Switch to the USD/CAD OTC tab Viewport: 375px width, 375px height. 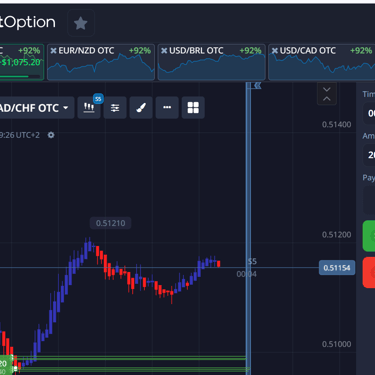(x=322, y=62)
